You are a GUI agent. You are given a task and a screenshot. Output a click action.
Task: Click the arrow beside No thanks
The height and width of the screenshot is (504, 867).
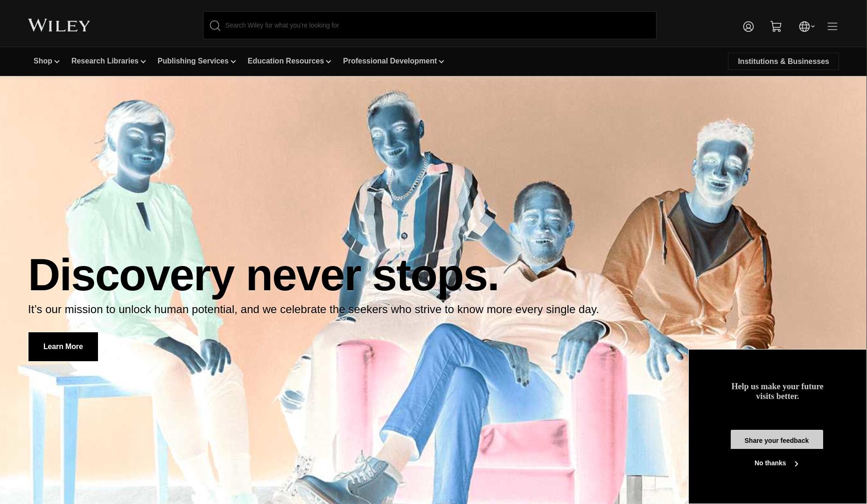(797, 463)
